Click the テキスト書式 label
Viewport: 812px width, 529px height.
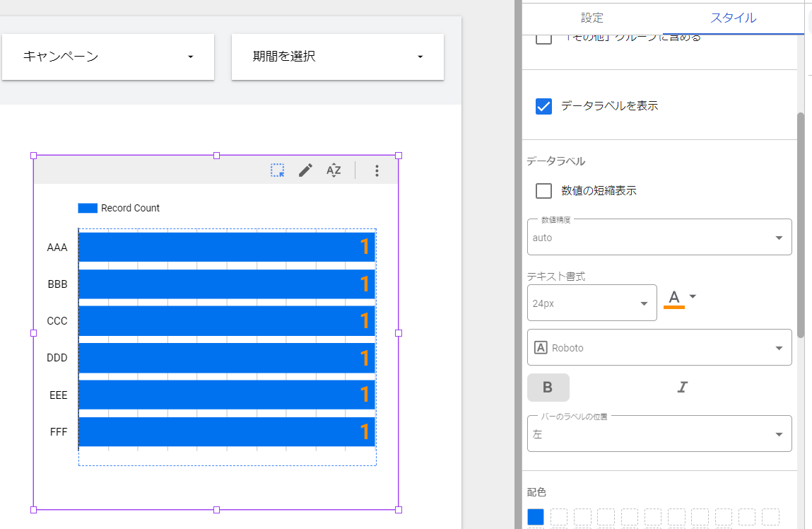tap(555, 276)
